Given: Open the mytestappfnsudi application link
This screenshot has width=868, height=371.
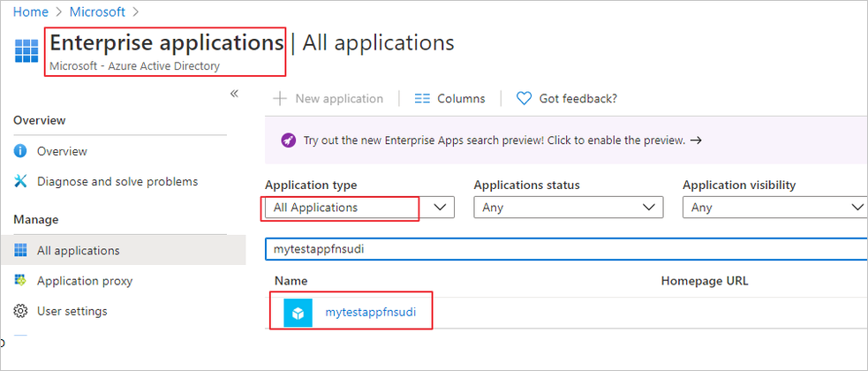Looking at the screenshot, I should (370, 312).
